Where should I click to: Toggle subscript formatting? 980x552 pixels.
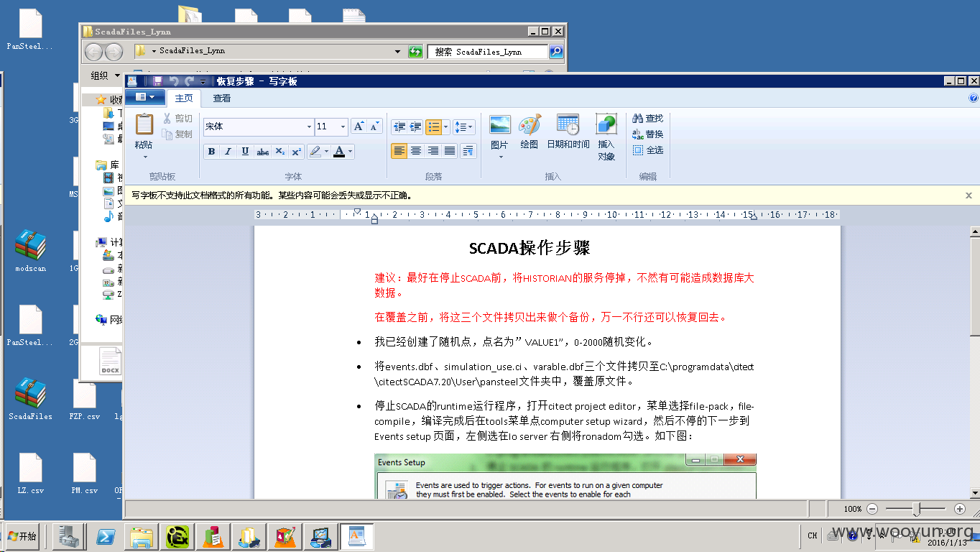(280, 152)
